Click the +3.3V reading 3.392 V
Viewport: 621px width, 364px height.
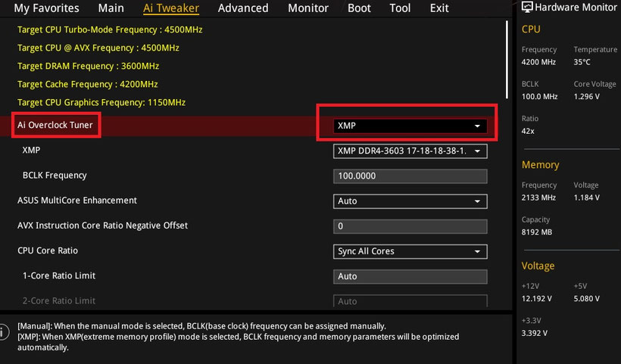534,333
